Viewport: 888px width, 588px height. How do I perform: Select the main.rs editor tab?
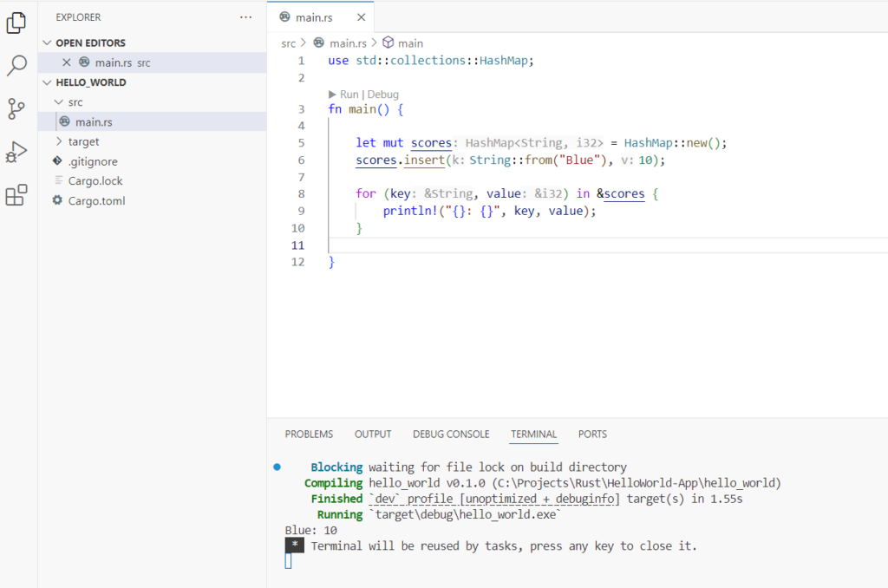tap(321, 17)
